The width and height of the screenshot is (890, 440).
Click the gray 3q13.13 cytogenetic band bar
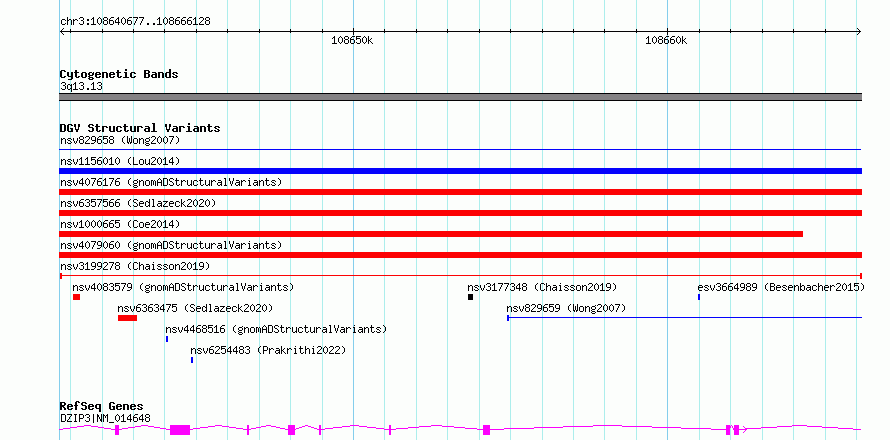point(460,97)
